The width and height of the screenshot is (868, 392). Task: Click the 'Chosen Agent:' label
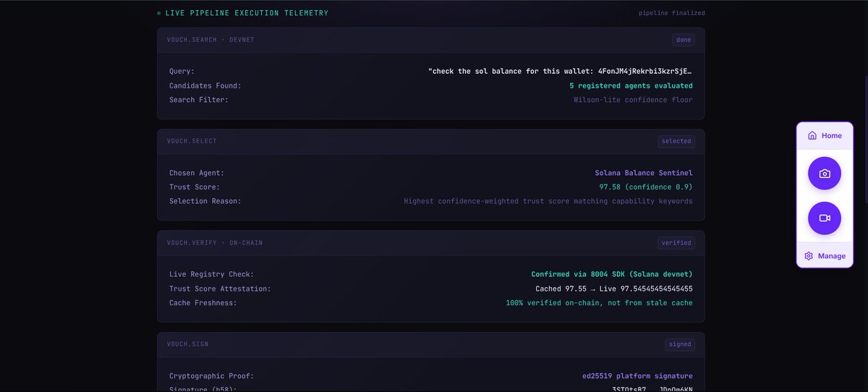[197, 173]
